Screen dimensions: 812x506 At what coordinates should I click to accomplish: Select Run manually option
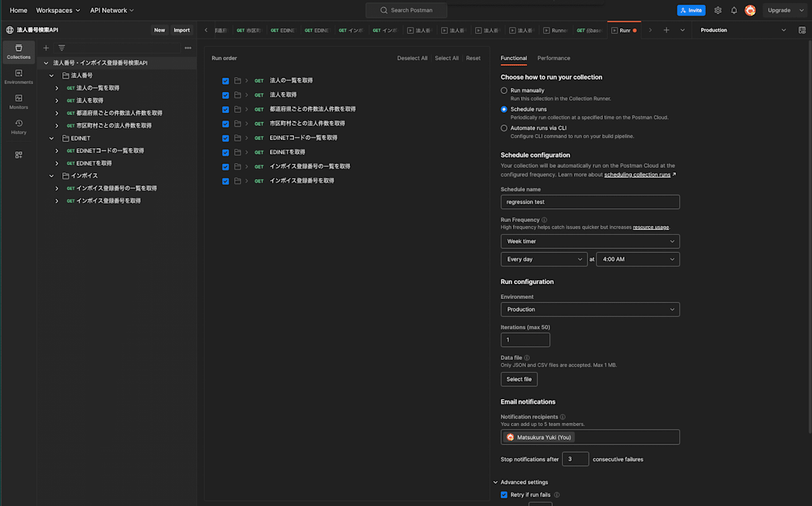click(x=504, y=90)
